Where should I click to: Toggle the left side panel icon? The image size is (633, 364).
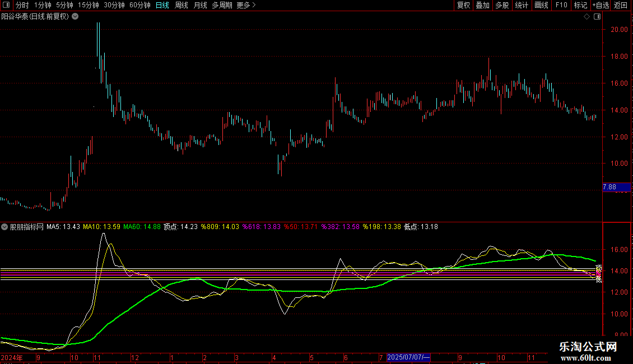tap(6, 5)
